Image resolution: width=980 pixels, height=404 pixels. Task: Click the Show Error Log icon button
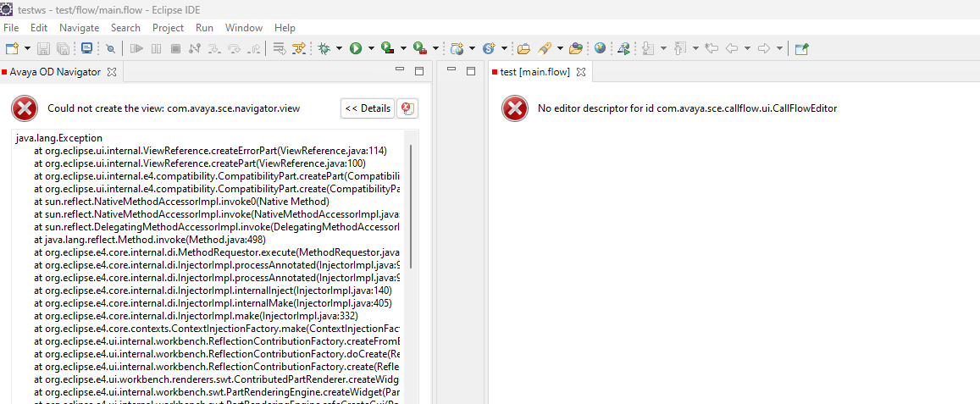click(407, 108)
